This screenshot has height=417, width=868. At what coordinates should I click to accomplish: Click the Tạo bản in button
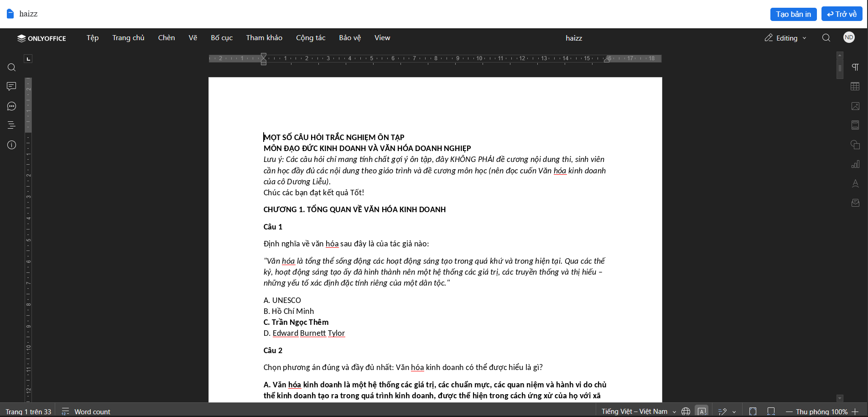[x=793, y=14]
